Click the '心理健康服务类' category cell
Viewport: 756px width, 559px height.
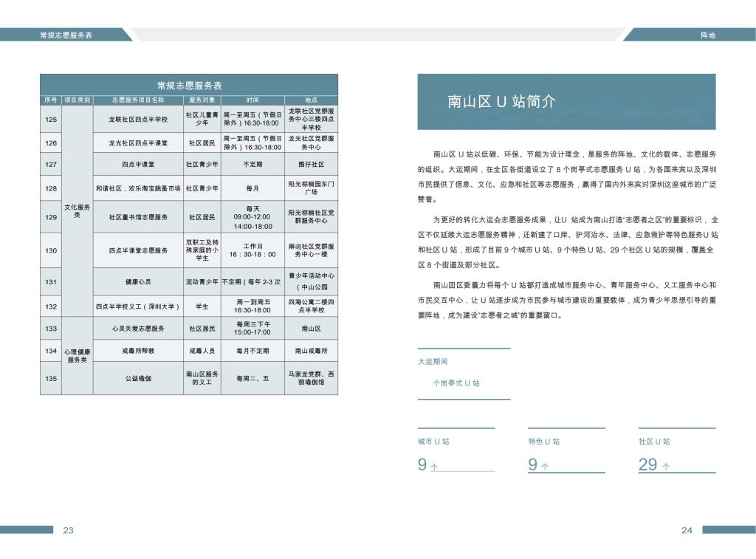(77, 355)
